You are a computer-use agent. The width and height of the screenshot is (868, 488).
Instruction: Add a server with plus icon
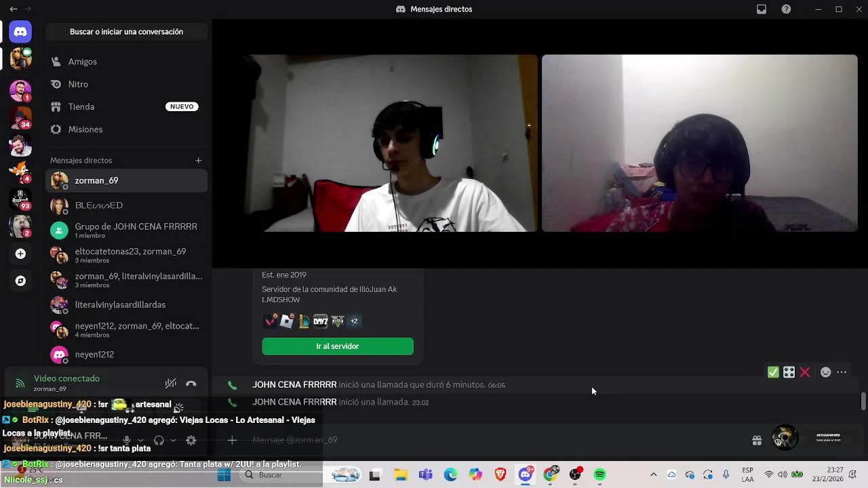coord(20,253)
